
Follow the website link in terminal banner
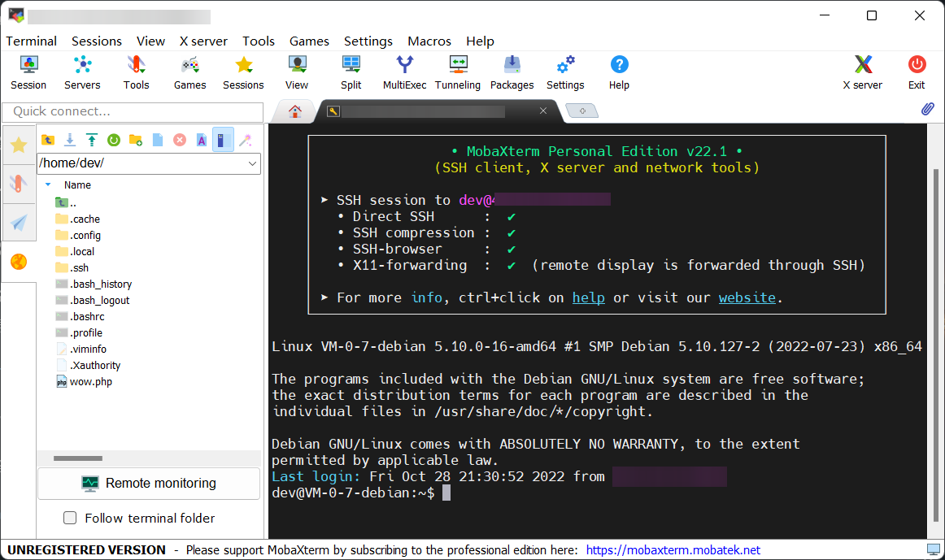pyautogui.click(x=747, y=297)
